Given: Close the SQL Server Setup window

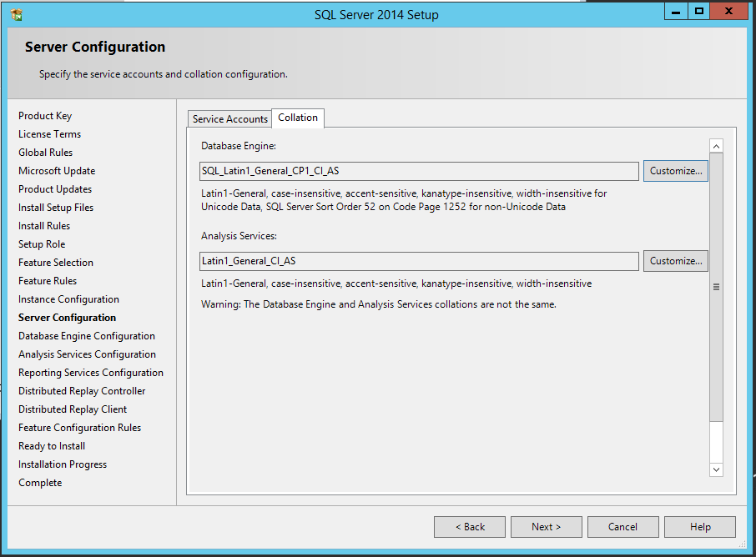Looking at the screenshot, I should tap(728, 12).
